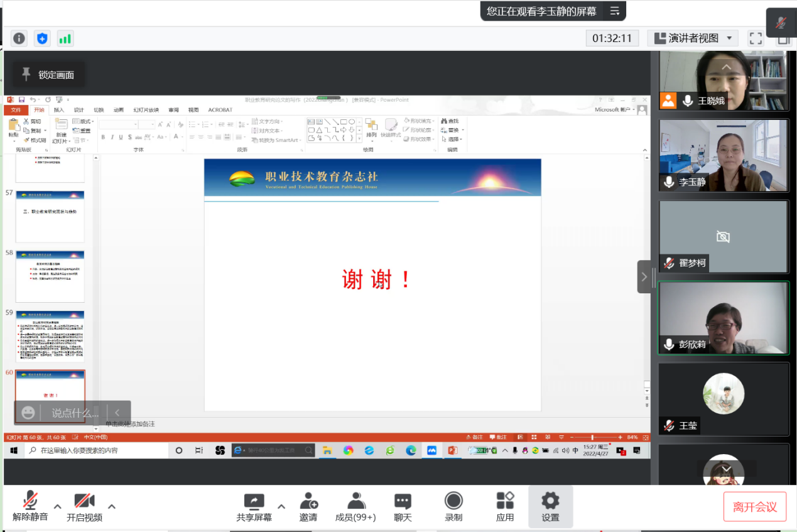This screenshot has width=797, height=532.
Task: Open the Chat (聊天) panel
Action: click(x=403, y=506)
